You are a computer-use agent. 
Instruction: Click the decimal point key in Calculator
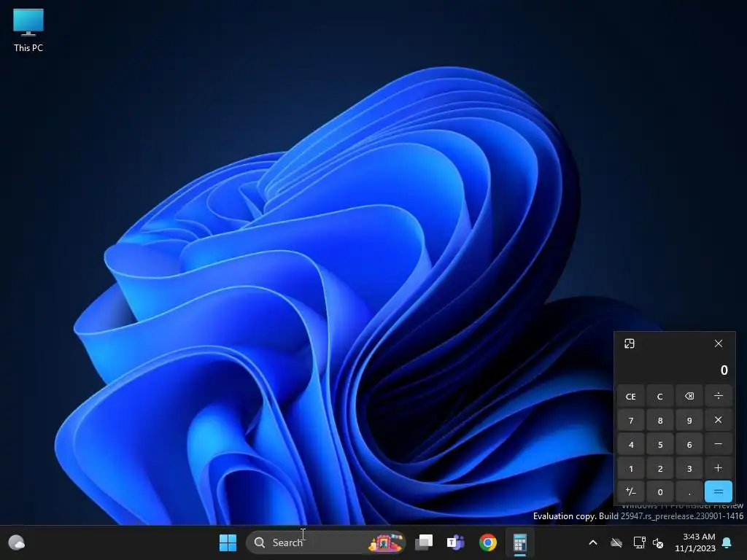pyautogui.click(x=689, y=492)
